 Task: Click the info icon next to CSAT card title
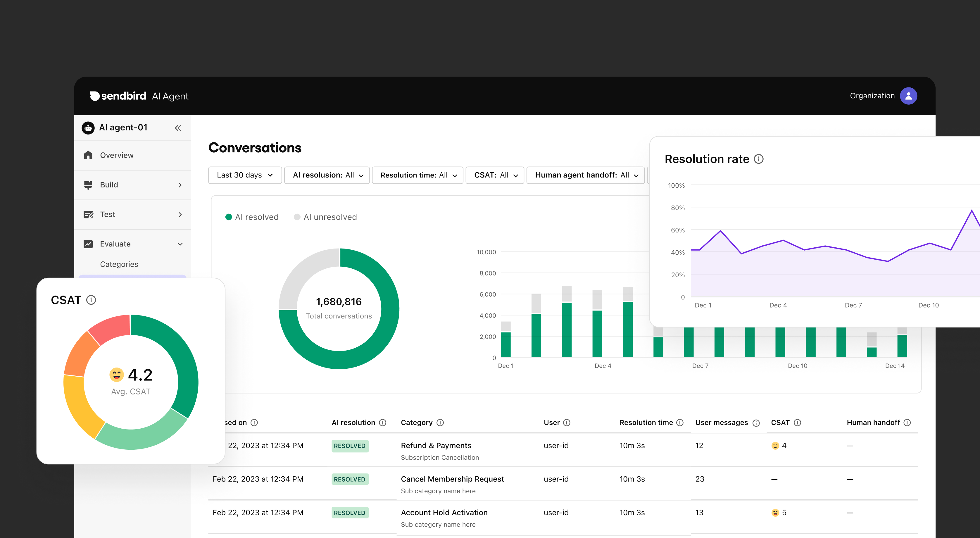pyautogui.click(x=91, y=300)
